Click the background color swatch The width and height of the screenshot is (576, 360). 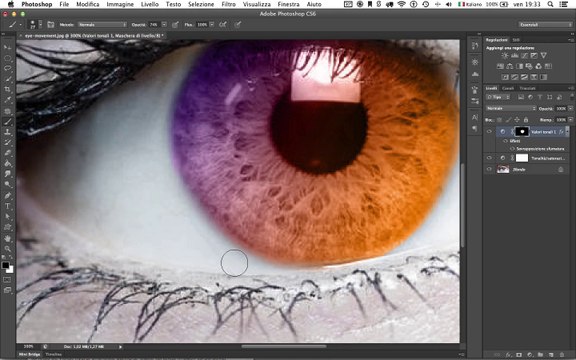(10, 270)
